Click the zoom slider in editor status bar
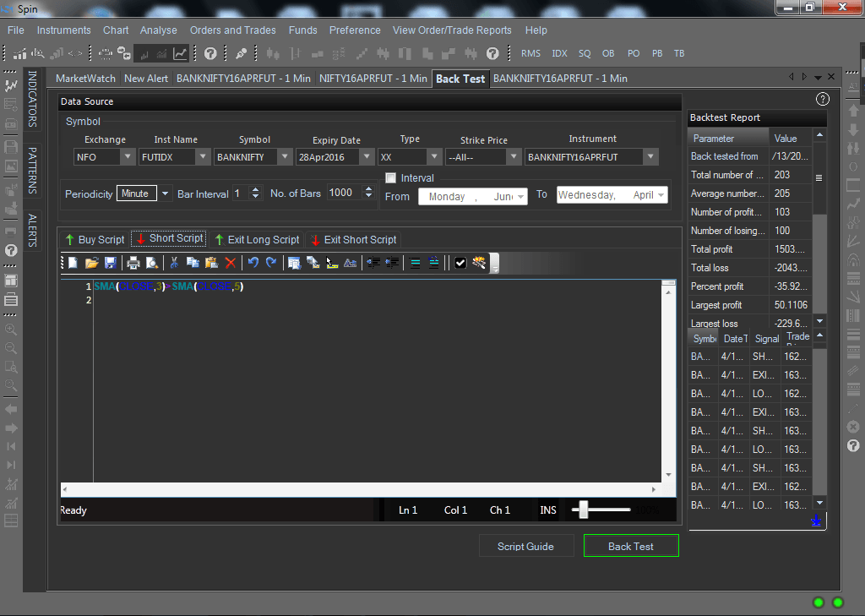 (584, 510)
